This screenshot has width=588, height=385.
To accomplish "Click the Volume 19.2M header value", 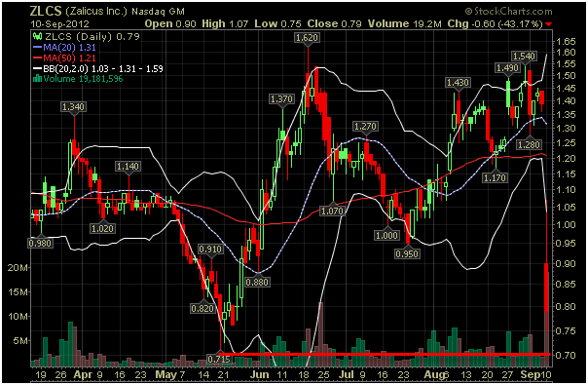I will [404, 23].
